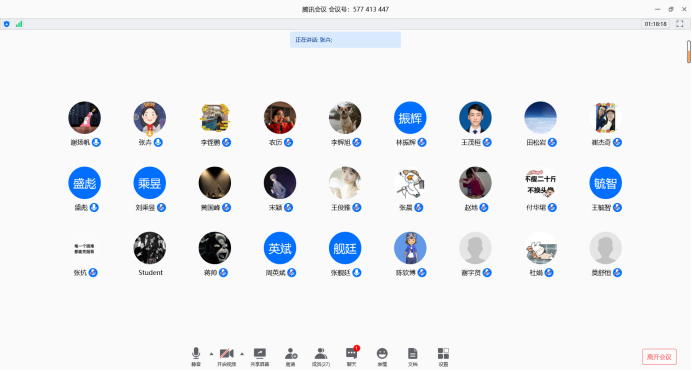Select the black-and-white gorilla avatar
Image resolution: width=692 pixels, height=371 pixels.
[215, 248]
